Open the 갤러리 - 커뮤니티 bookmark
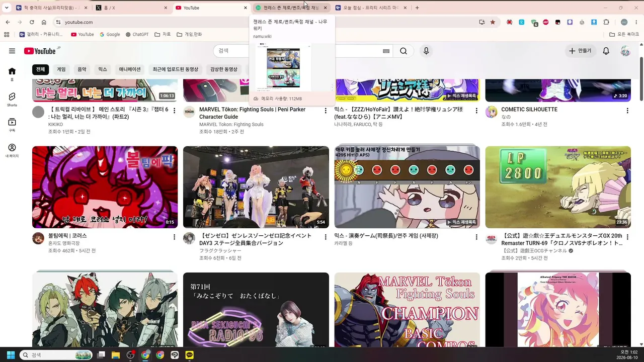Screen dimensions: 644x362 pyautogui.click(x=41, y=35)
